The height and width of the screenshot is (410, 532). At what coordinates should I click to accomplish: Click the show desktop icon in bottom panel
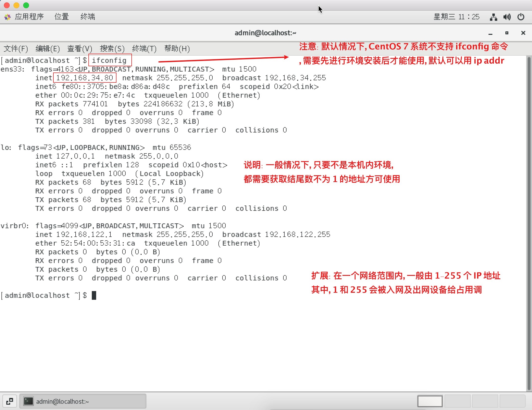(10, 401)
